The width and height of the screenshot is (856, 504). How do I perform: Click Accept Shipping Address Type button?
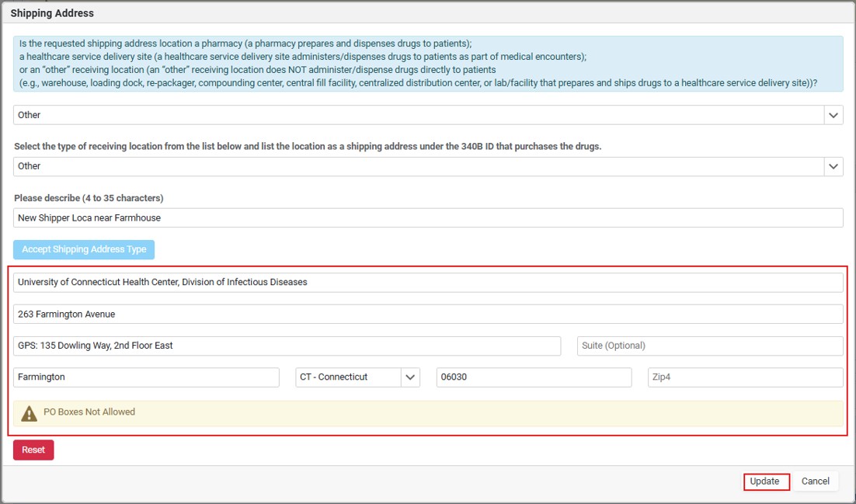pos(84,249)
